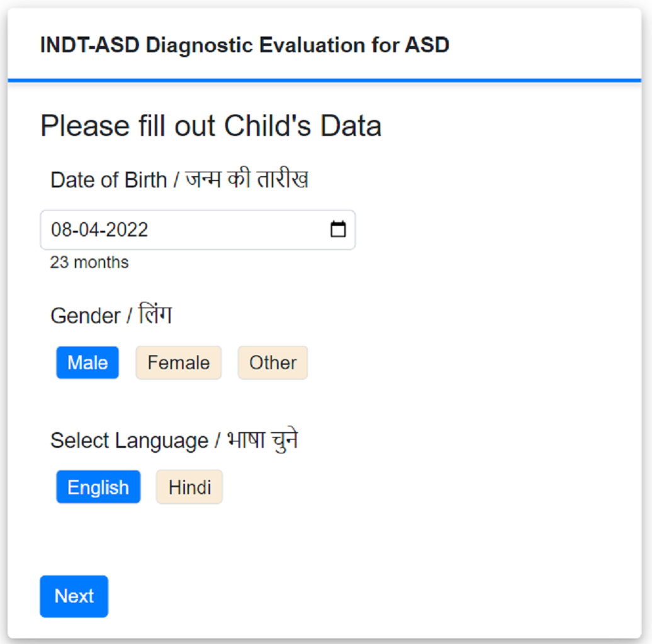Focus the Date of Birth input field
This screenshot has height=644, width=652.
pyautogui.click(x=189, y=230)
